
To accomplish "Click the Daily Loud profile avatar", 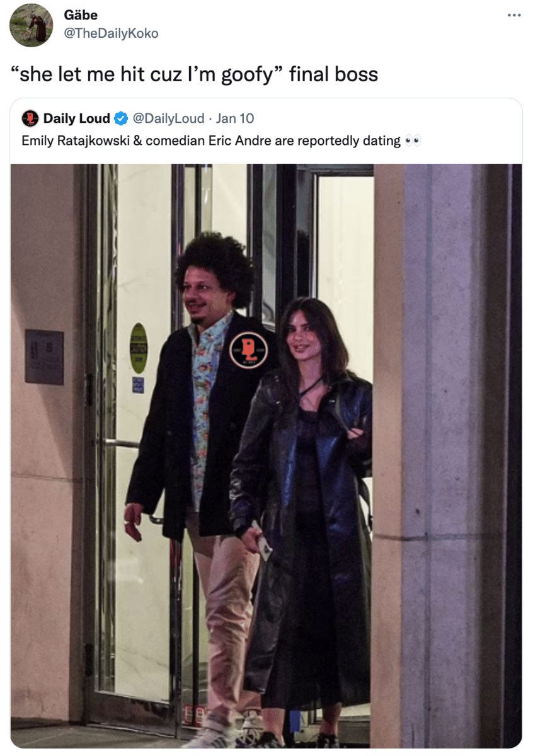I will point(30,118).
